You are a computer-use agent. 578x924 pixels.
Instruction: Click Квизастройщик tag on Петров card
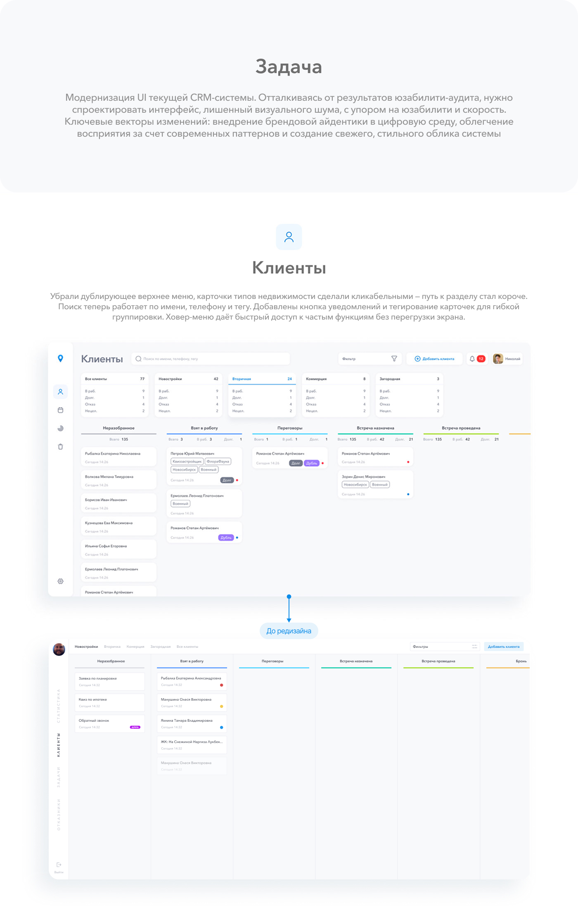coord(187,462)
